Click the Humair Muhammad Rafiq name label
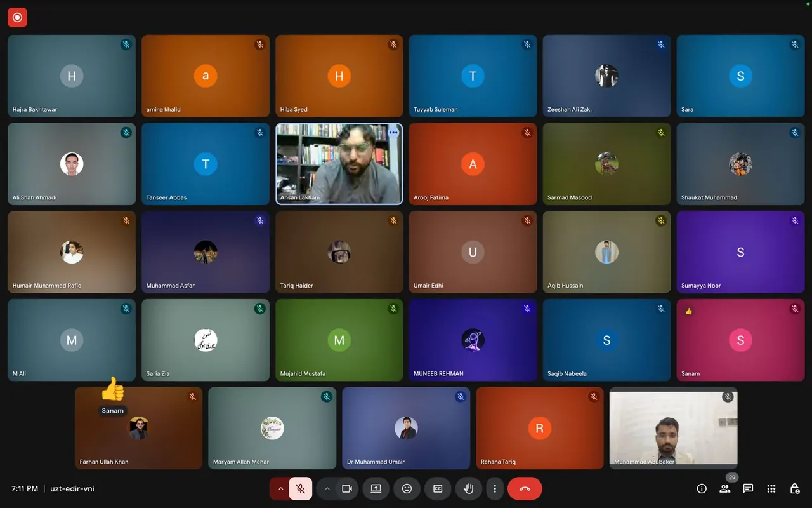This screenshot has height=508, width=812. point(47,286)
